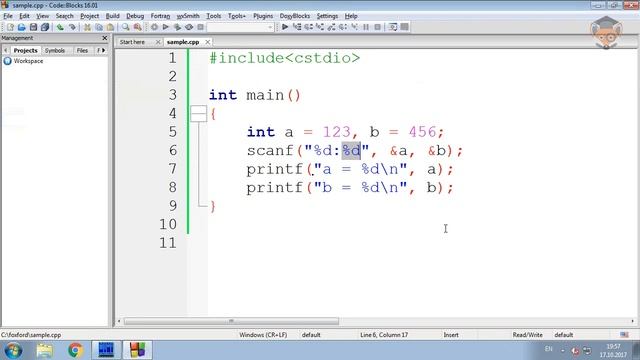Open the Windows Start button

coord(13,350)
